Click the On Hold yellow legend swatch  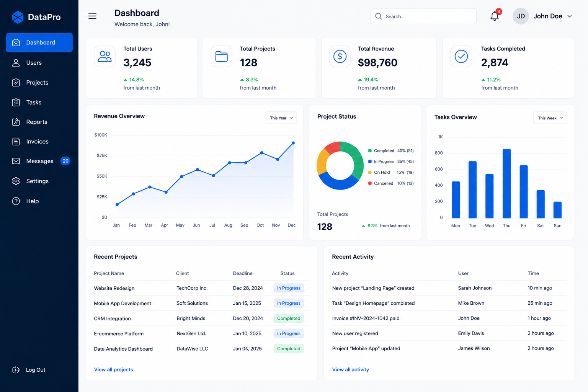pyautogui.click(x=370, y=172)
